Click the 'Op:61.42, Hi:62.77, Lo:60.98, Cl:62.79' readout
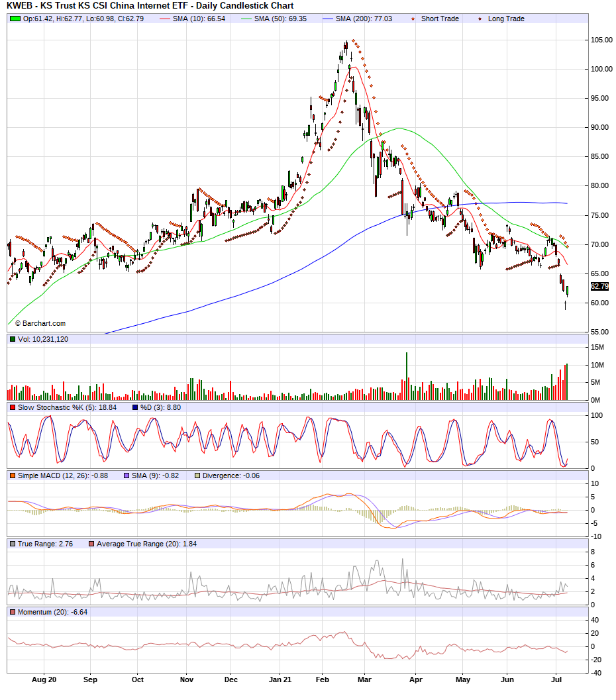 tap(83, 19)
